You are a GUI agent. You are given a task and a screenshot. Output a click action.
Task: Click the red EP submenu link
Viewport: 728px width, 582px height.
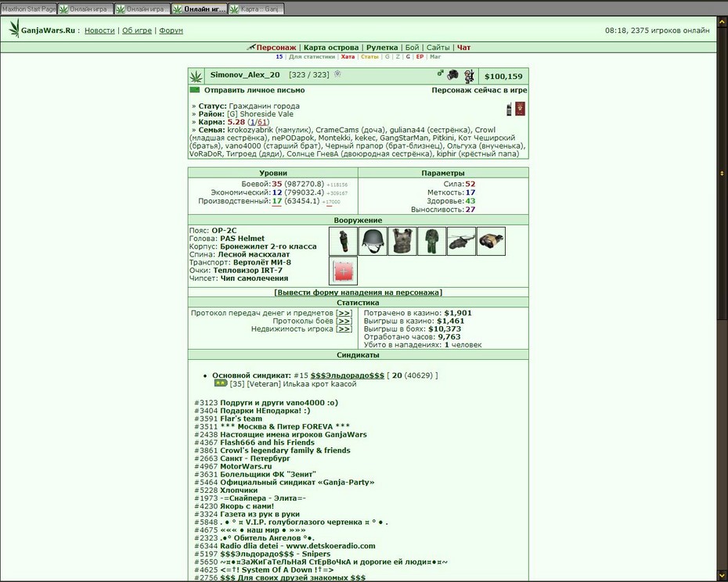tap(420, 56)
